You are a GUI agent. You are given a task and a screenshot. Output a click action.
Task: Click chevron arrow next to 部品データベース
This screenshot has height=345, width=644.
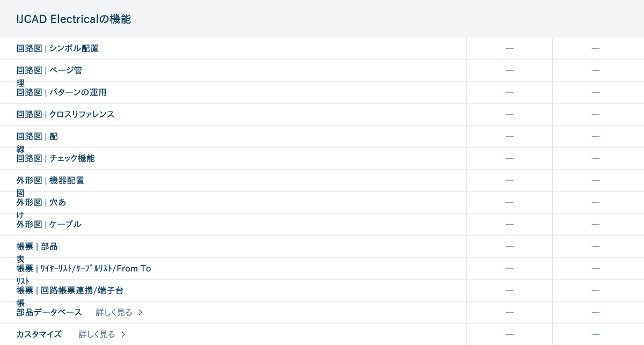(x=141, y=312)
